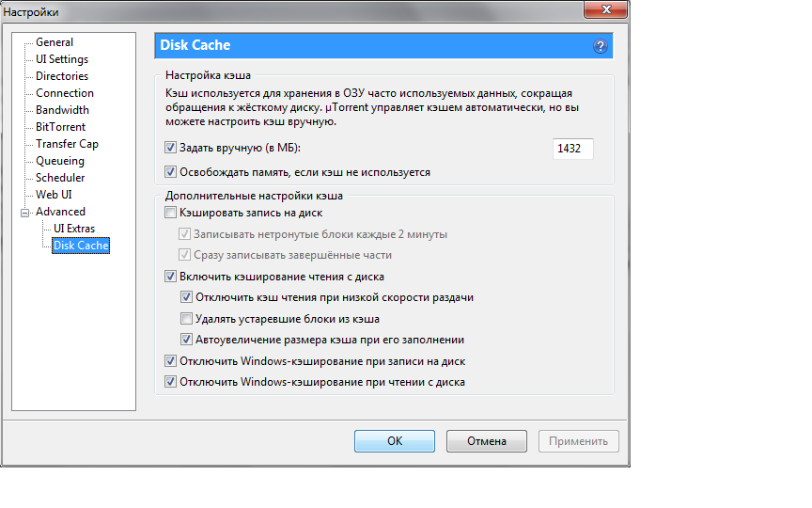Image resolution: width=812 pixels, height=508 pixels.
Task: Open the Scheduler settings page
Action: (60, 178)
